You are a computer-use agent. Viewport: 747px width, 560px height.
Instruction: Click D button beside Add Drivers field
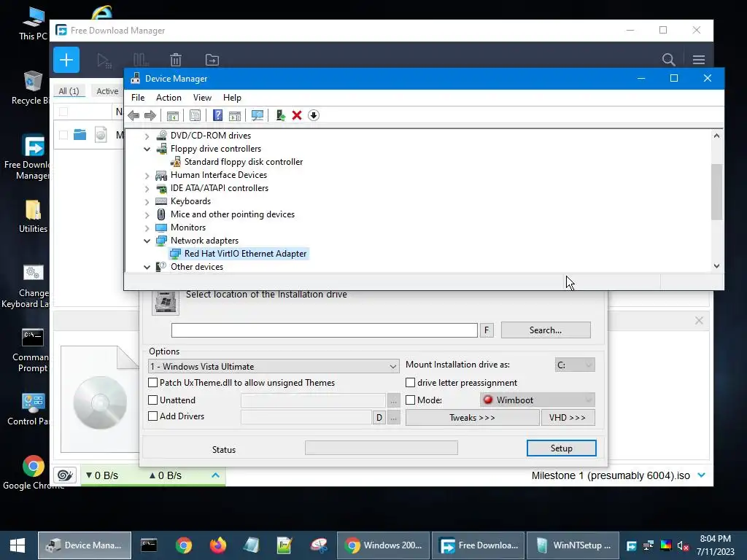coord(379,418)
